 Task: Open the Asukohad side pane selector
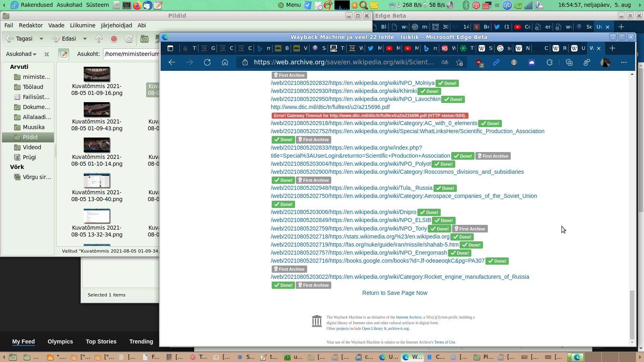[21, 54]
